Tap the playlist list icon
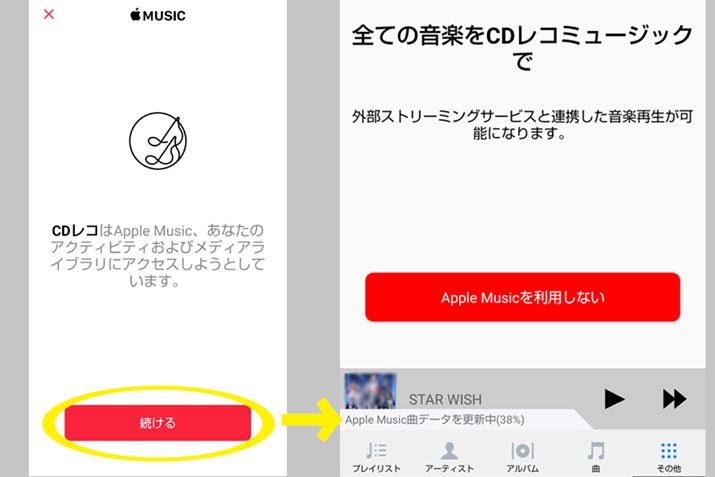Image resolution: width=715 pixels, height=477 pixels. (x=376, y=451)
